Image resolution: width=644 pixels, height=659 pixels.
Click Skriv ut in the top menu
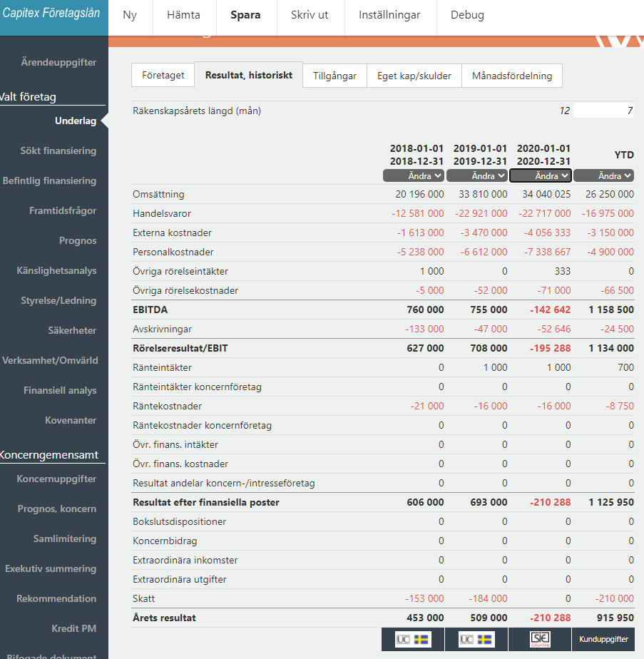click(x=310, y=15)
